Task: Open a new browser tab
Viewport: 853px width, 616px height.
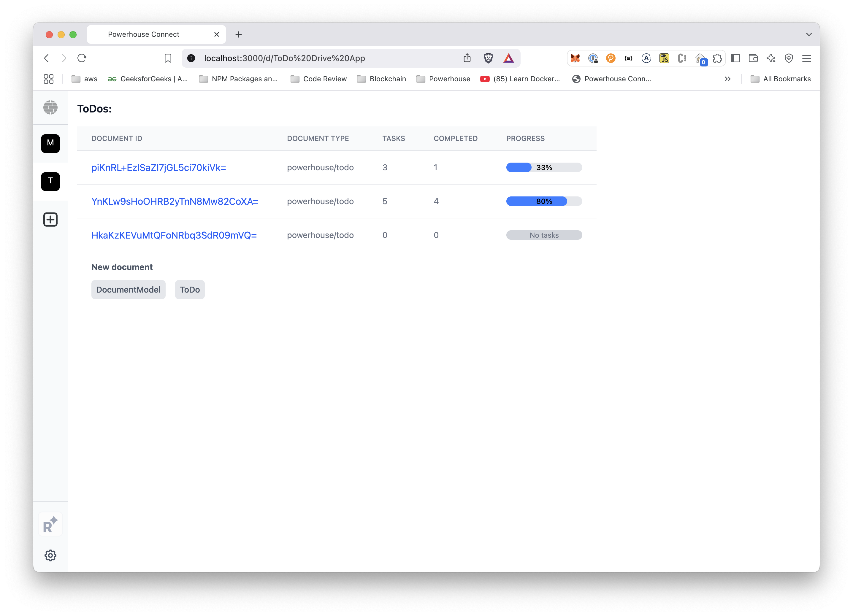Action: point(238,34)
